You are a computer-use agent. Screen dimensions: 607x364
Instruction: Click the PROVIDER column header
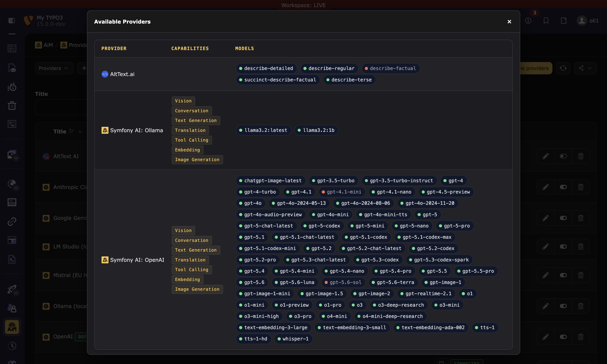[114, 49]
